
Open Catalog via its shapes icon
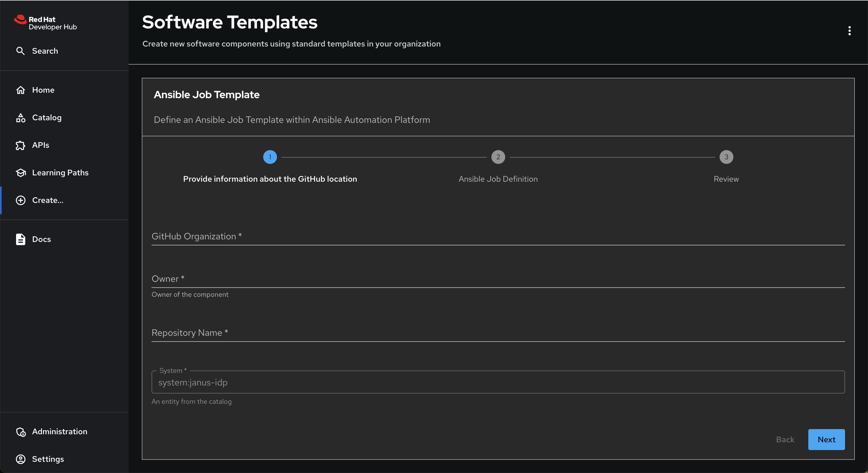point(21,118)
